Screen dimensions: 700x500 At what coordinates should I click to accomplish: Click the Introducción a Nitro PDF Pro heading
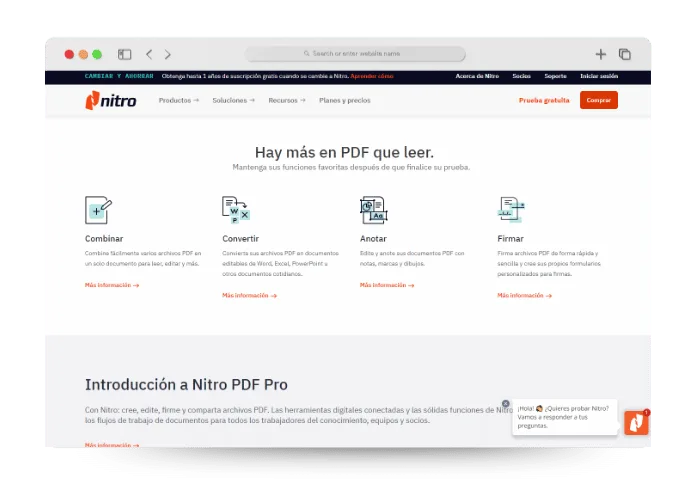186,385
